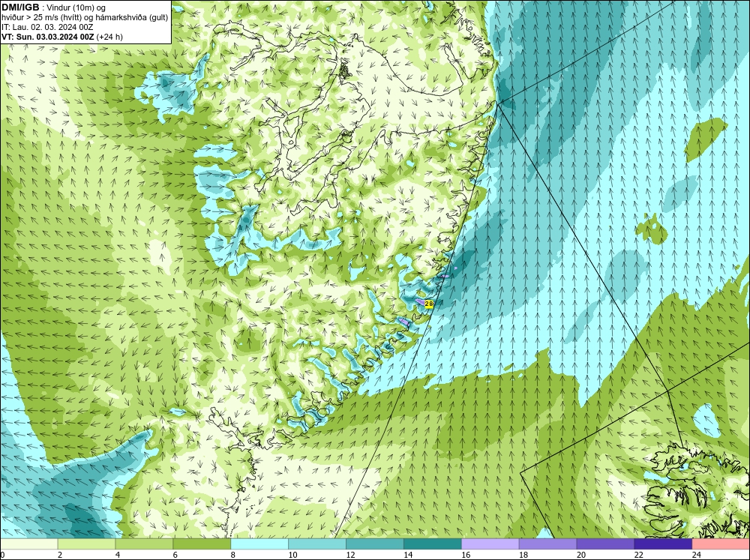Pick the 16–18 m/s lavender legend swatch
750x560 pixels.
[490, 544]
